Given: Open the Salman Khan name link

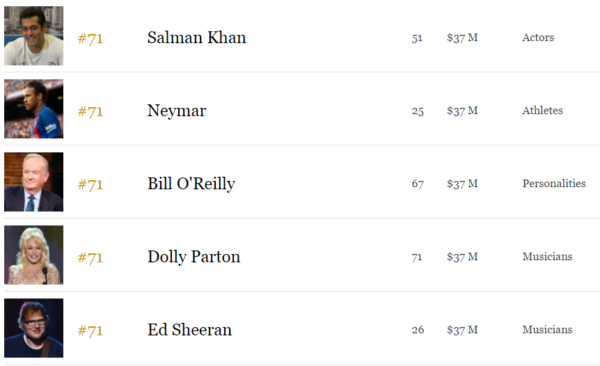Looking at the screenshot, I should pos(197,38).
